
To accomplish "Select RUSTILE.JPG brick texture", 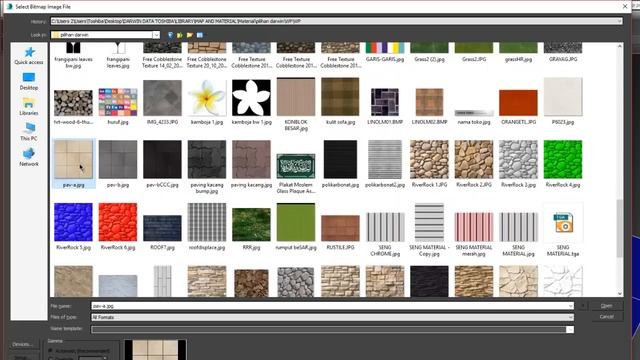I will click(340, 228).
